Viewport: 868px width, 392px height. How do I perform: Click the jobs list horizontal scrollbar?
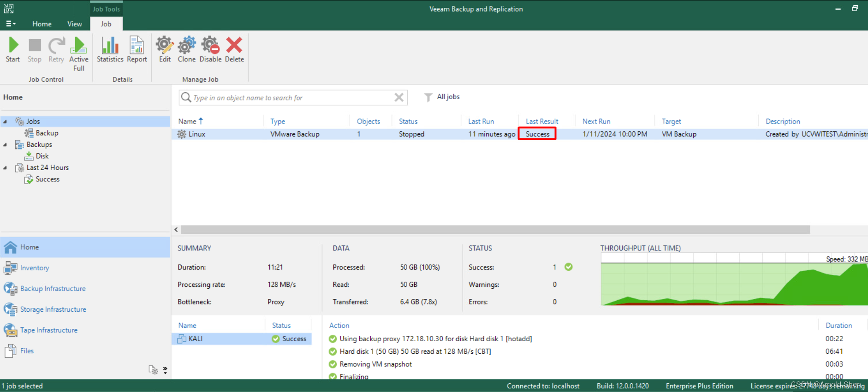pyautogui.click(x=495, y=230)
